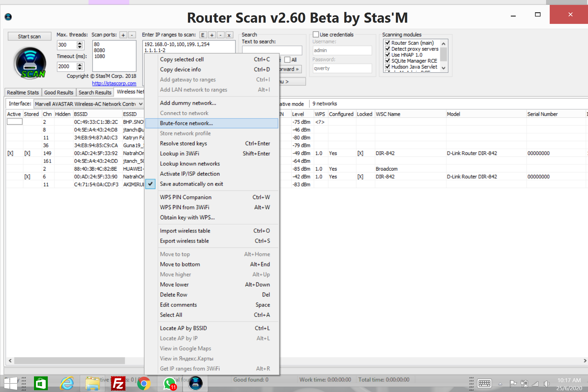Click the Text to search input field

click(x=272, y=50)
